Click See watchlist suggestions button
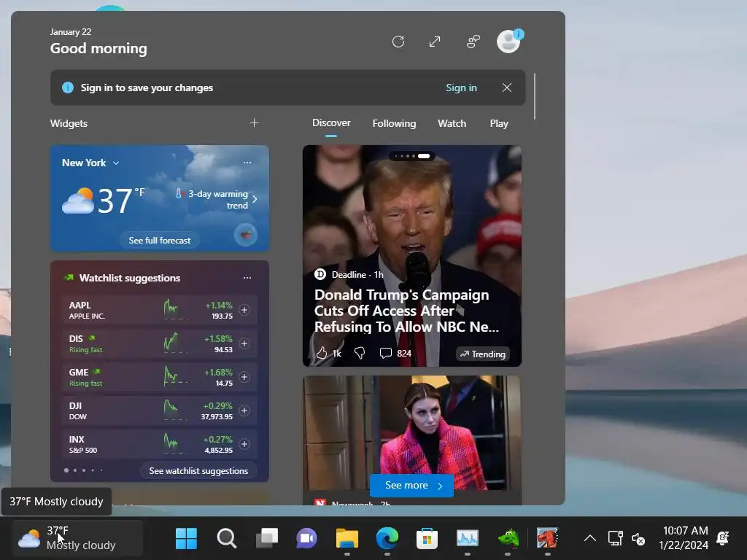Image resolution: width=747 pixels, height=560 pixels. [x=198, y=471]
